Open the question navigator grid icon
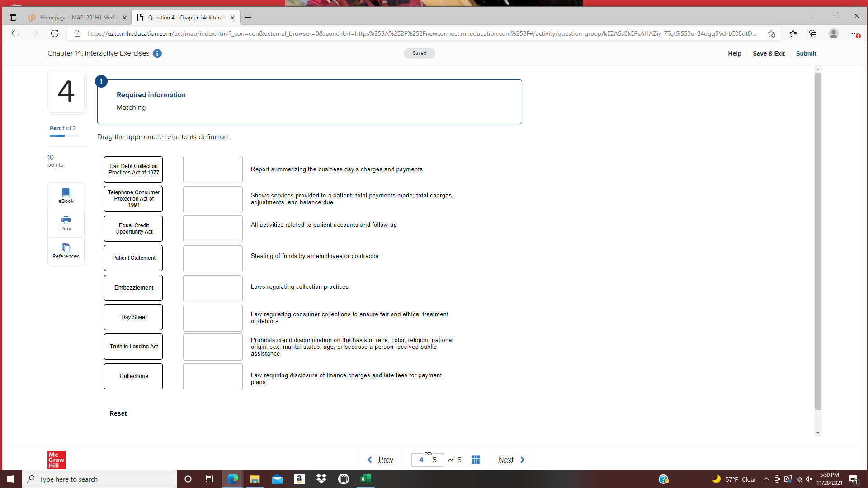Viewport: 868px width, 488px height. pyautogui.click(x=475, y=460)
